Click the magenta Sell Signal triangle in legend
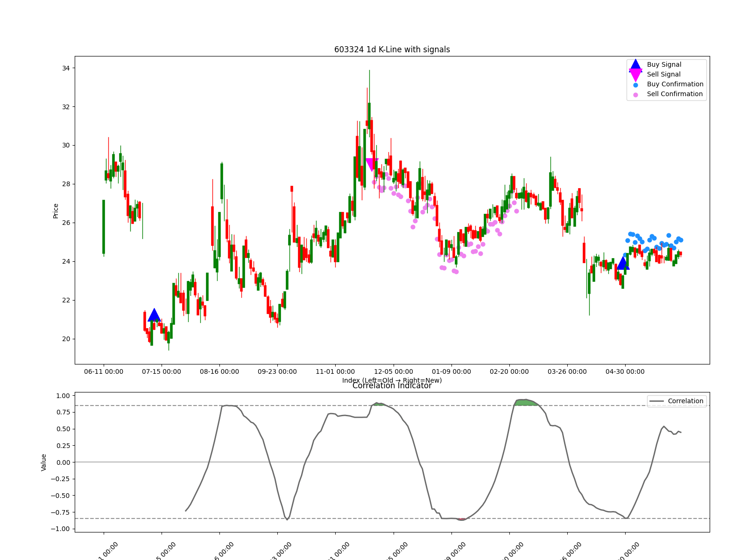This screenshot has height=560, width=747. click(635, 75)
